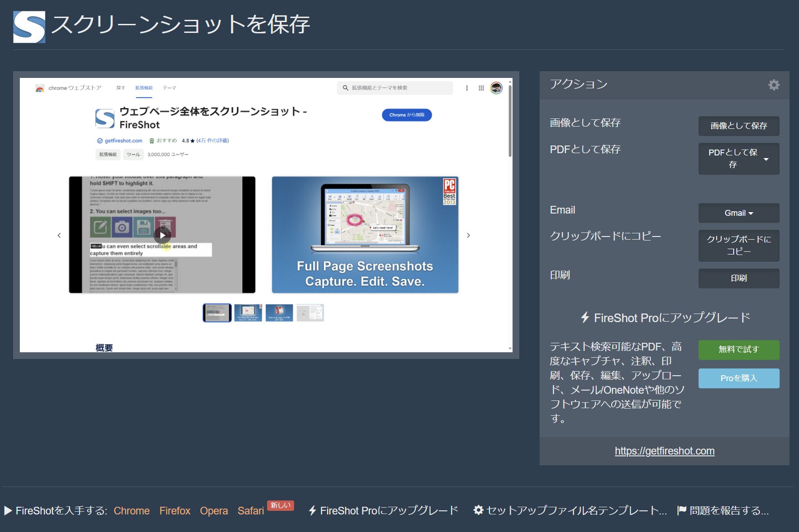Click the preview pane vertical scrollbar
This screenshot has height=532, width=799.
pyautogui.click(x=510, y=121)
